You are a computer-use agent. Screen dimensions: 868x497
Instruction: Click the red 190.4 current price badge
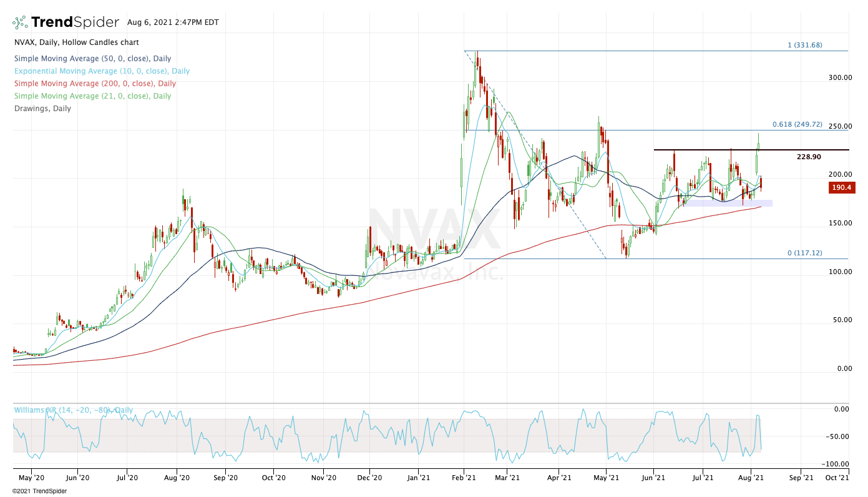[842, 187]
